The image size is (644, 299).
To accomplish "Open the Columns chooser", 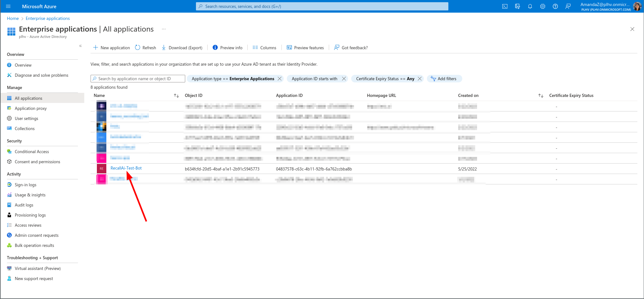I will [x=264, y=48].
